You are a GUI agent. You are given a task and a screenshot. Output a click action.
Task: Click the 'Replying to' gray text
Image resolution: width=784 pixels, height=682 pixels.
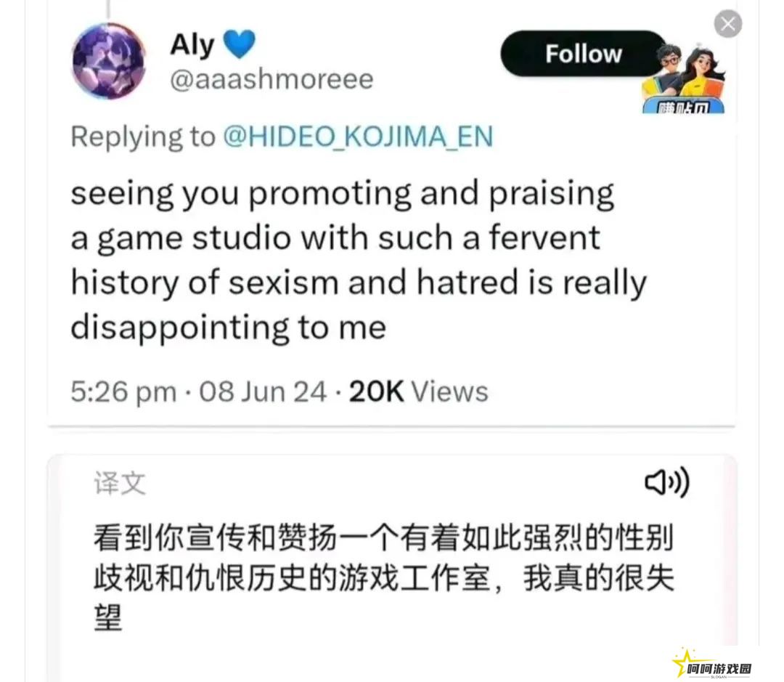click(x=143, y=136)
